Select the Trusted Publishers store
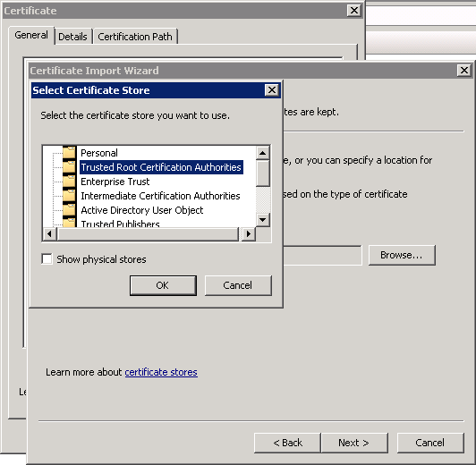 click(x=120, y=224)
